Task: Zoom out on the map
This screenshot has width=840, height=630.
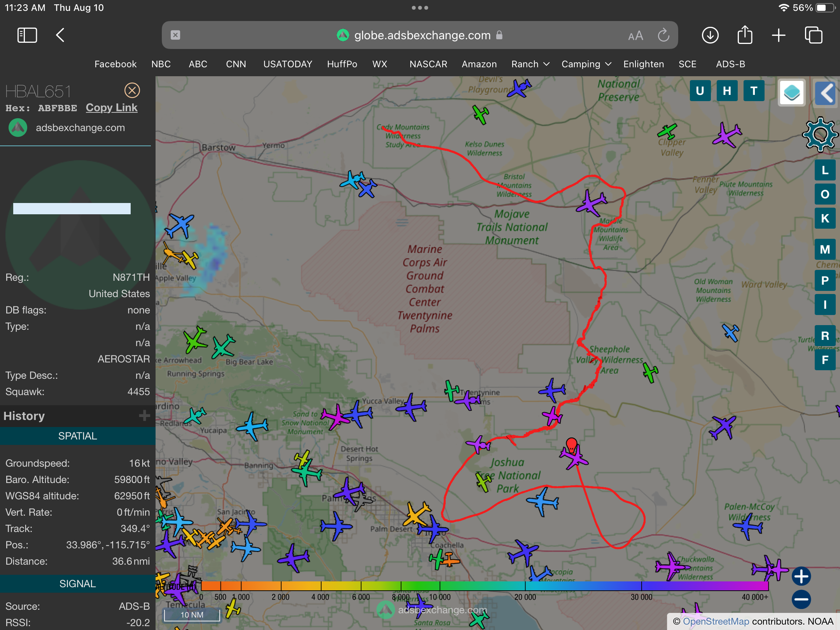Action: coord(801,600)
